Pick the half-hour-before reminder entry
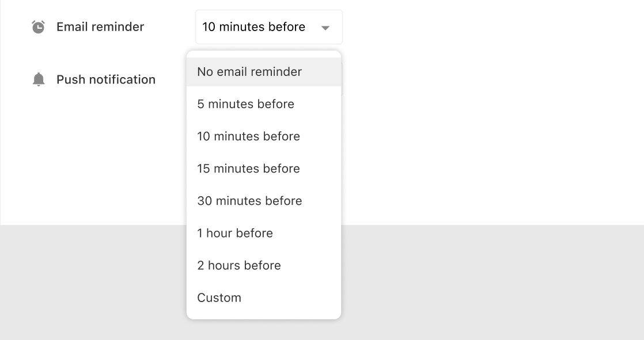 click(x=249, y=201)
